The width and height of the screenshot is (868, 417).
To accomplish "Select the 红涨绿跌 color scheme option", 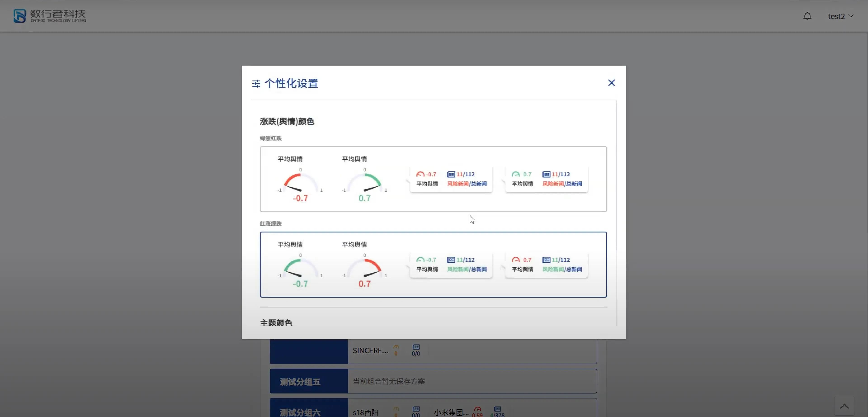I will tap(433, 264).
